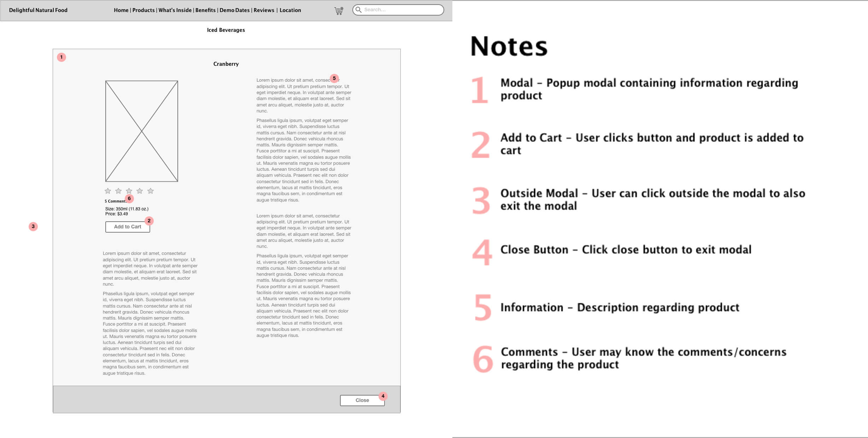Viewport: 868px width, 438px height.
Task: Rate product with the second star
Action: pos(118,191)
